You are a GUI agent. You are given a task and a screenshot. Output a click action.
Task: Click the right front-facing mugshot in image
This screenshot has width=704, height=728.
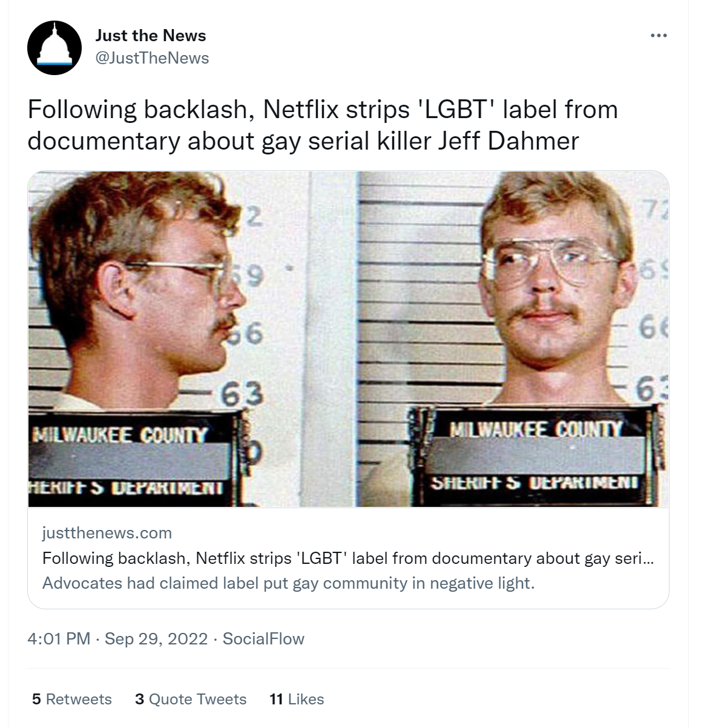click(513, 339)
